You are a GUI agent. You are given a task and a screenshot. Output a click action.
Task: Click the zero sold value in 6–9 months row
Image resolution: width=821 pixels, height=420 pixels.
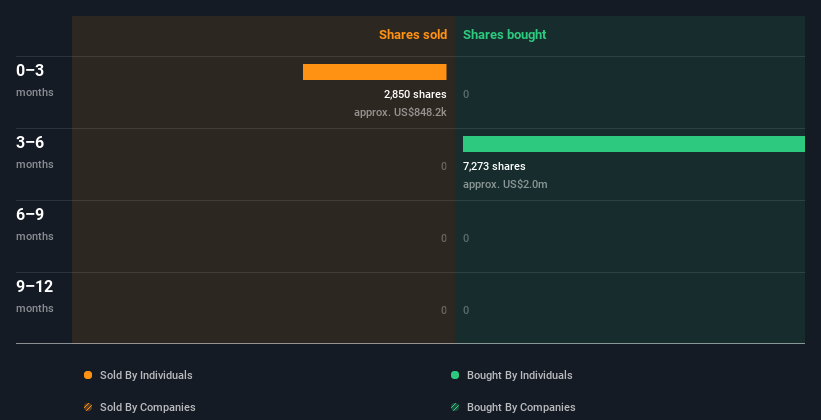(x=444, y=238)
